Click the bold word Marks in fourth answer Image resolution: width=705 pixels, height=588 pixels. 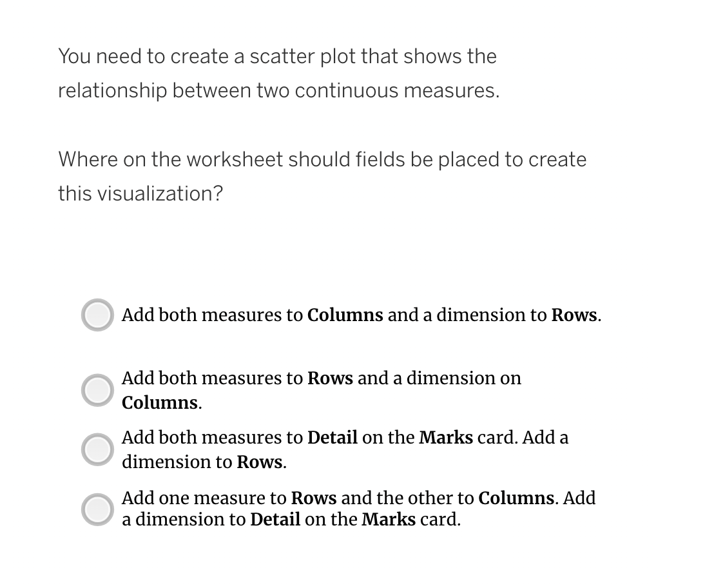pyautogui.click(x=389, y=519)
